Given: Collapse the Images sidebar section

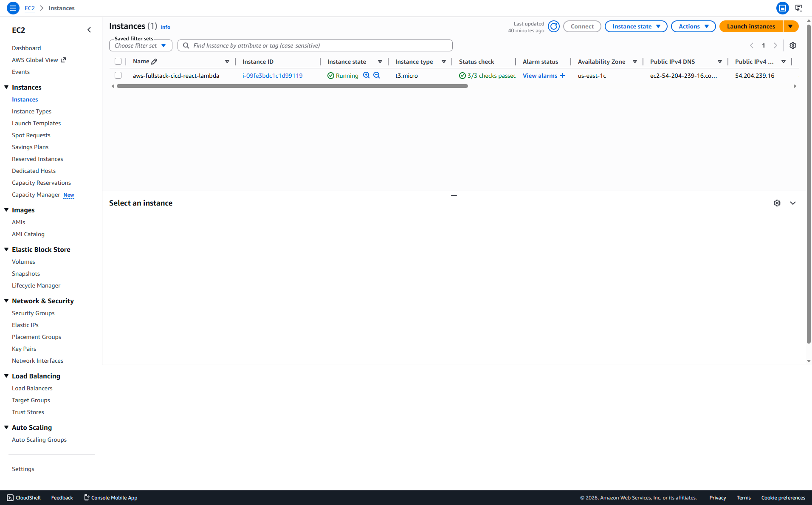Looking at the screenshot, I should 6,210.
